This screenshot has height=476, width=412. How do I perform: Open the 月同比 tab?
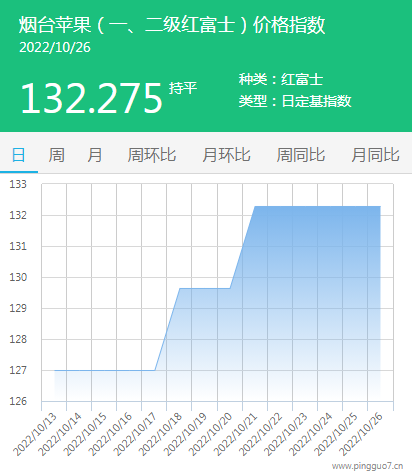[375, 155]
